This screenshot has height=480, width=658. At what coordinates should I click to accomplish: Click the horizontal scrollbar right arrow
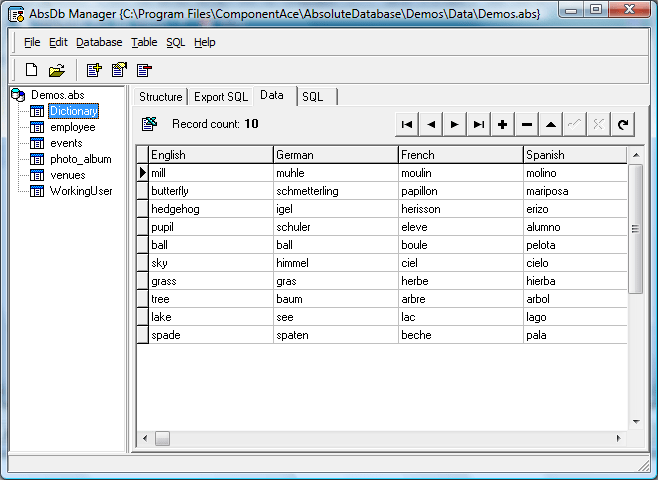click(619, 438)
